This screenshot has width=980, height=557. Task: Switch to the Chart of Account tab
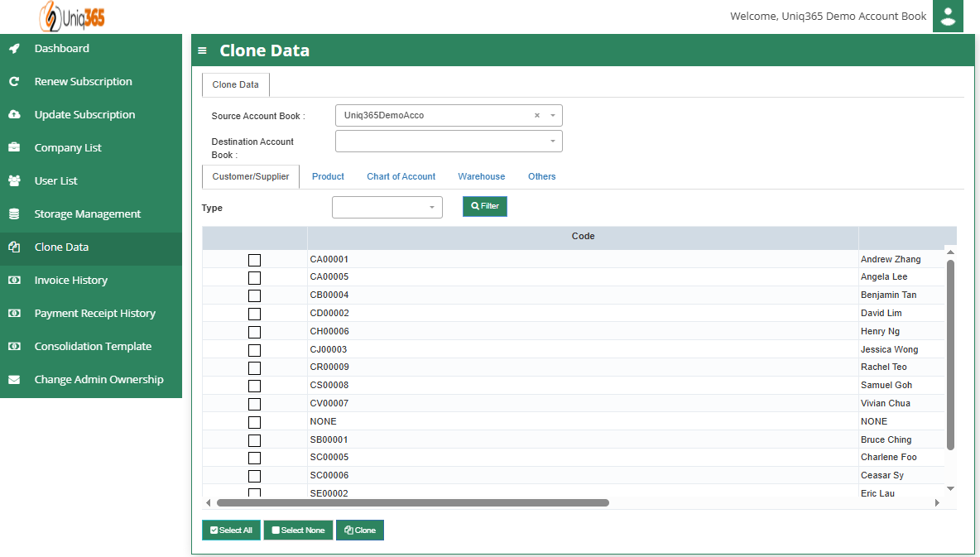pos(401,176)
